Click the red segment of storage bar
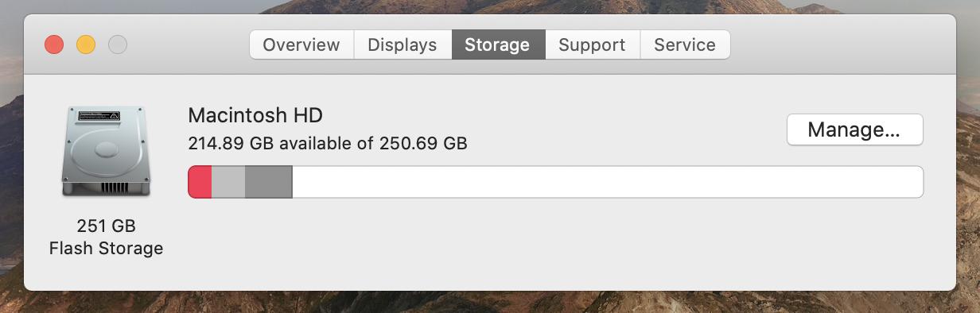Screen dimensions: 980x313 click(200, 182)
